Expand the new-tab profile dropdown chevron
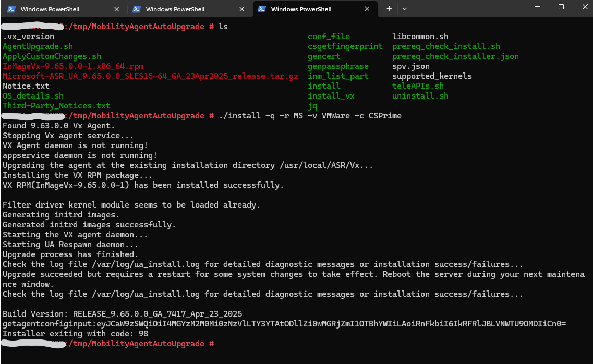The image size is (593, 364). [x=405, y=9]
